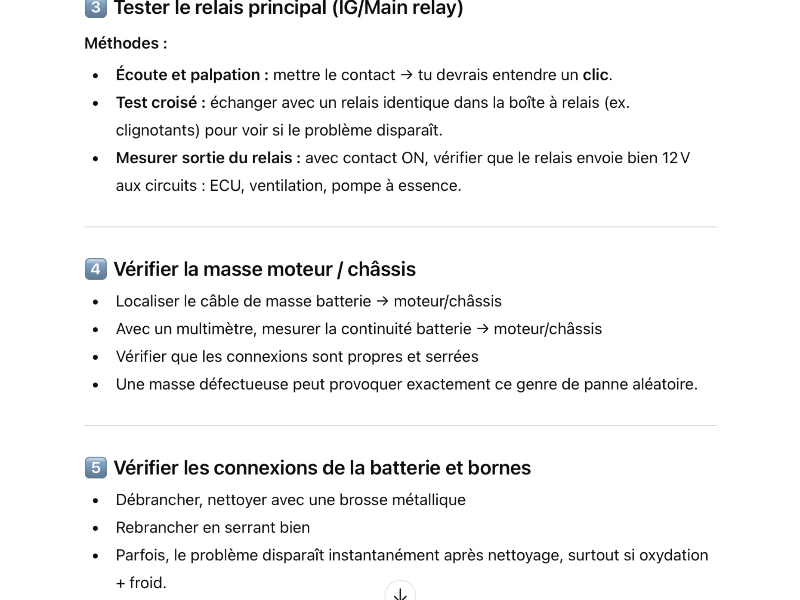Click the heading 'Vérifier les connexions de la batterie'

pyautogui.click(x=322, y=467)
